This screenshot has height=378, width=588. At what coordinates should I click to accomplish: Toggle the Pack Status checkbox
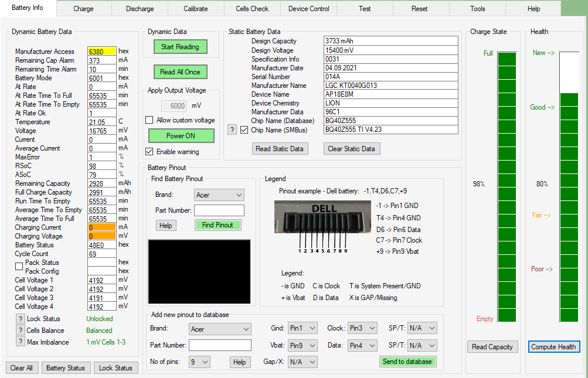[19, 267]
